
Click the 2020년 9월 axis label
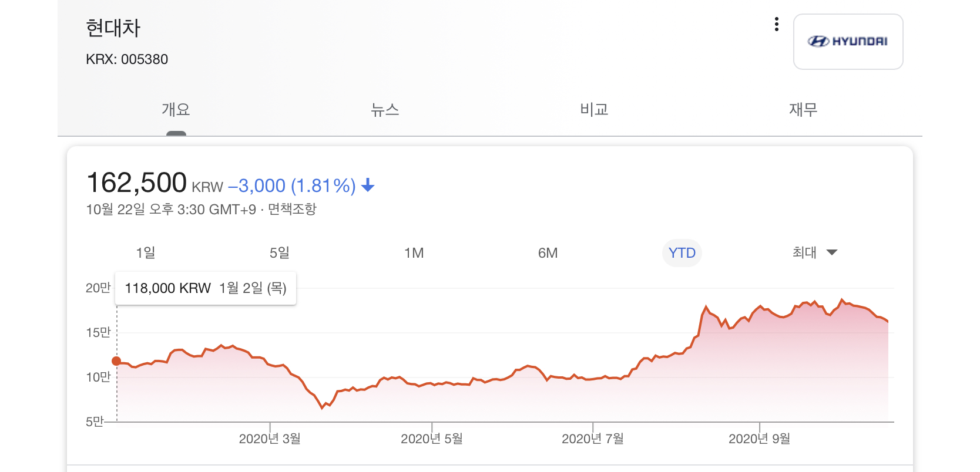(x=759, y=439)
